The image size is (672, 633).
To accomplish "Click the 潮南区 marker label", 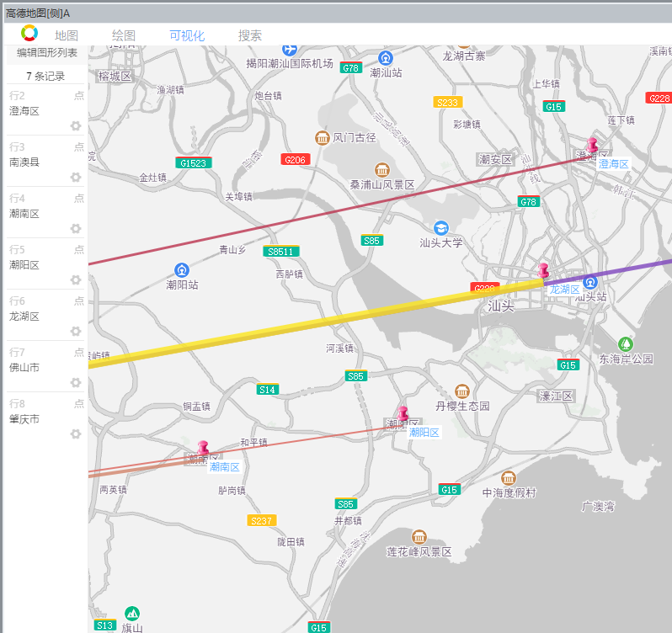I will pyautogui.click(x=225, y=467).
